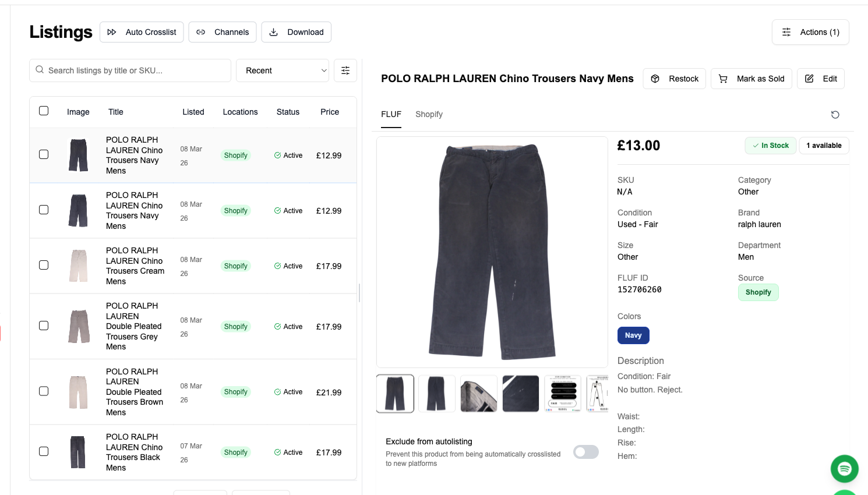Click the Channels chain-link icon
Screen dimensions: 868x495
coord(201,32)
